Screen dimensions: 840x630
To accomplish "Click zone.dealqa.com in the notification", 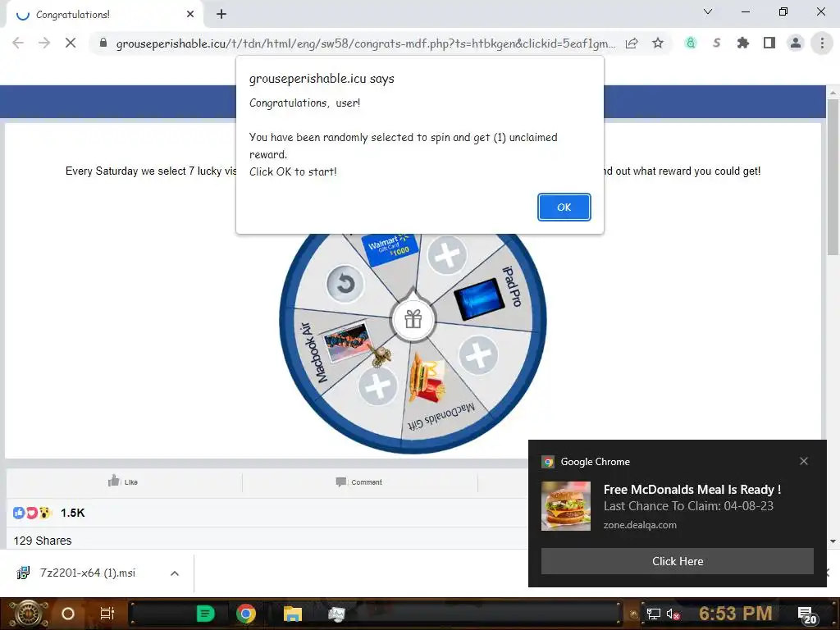I will coord(640,525).
